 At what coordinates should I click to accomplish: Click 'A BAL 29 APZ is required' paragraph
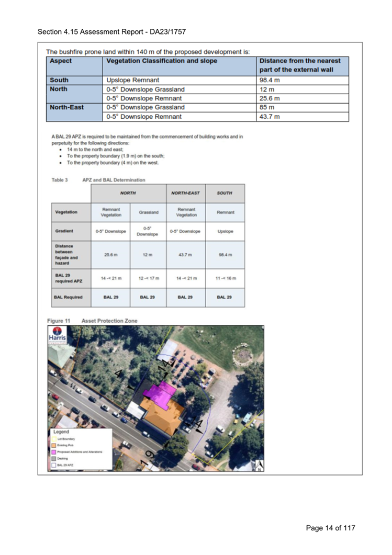click(147, 140)
